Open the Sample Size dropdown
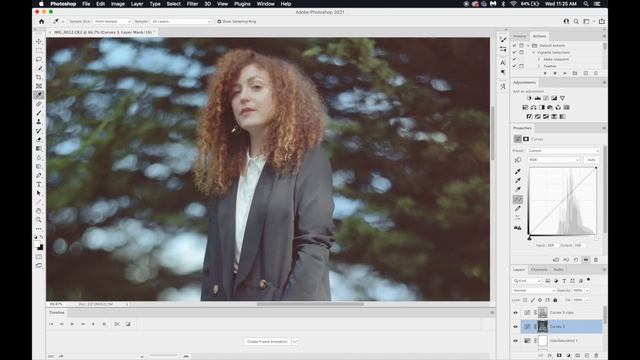The height and width of the screenshot is (360, 640). point(112,21)
